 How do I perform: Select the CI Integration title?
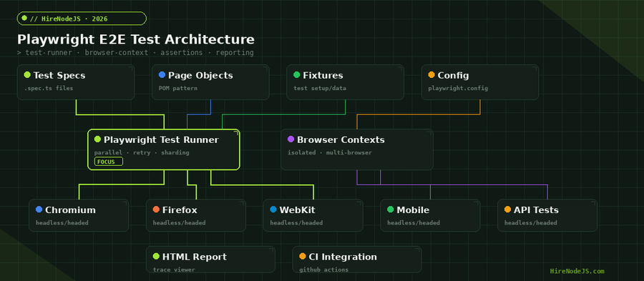pos(343,257)
